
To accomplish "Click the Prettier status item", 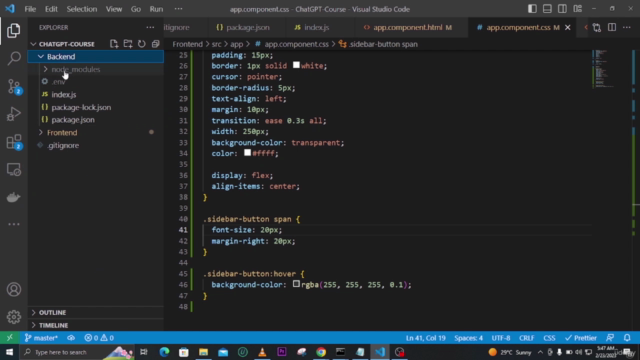I will [581, 338].
